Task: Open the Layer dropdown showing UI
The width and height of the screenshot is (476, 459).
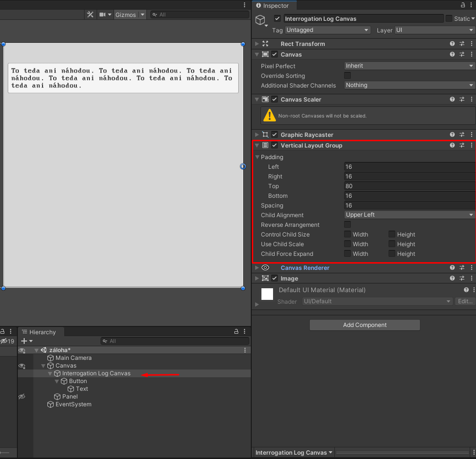Action: tap(434, 30)
